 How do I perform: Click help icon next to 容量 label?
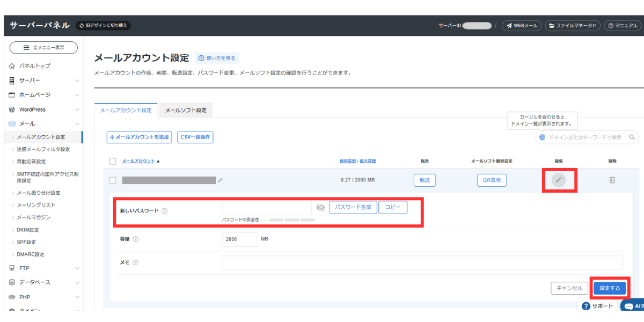[135, 239]
